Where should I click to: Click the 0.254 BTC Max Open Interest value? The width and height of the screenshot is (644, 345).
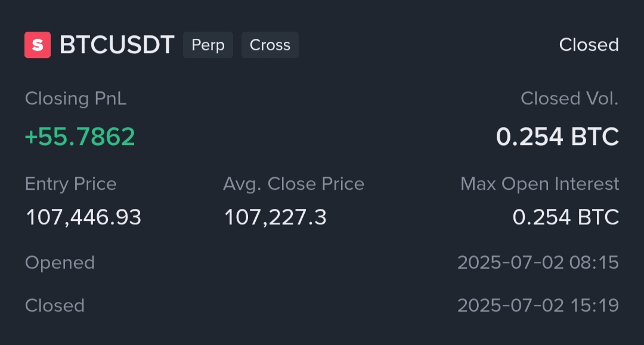tap(565, 217)
